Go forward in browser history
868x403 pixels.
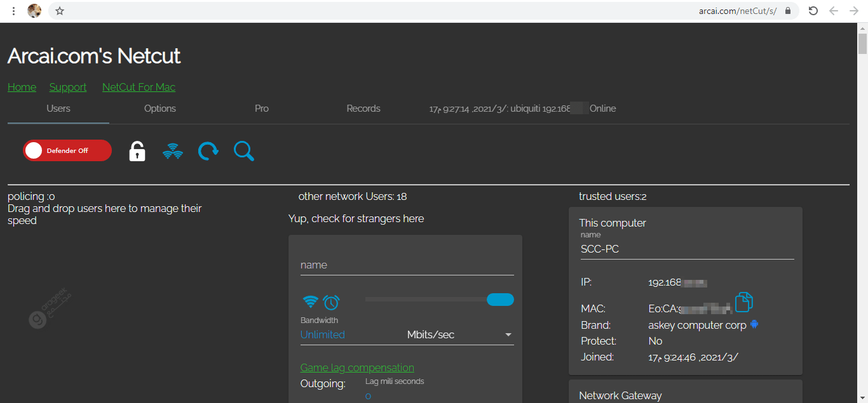[854, 11]
